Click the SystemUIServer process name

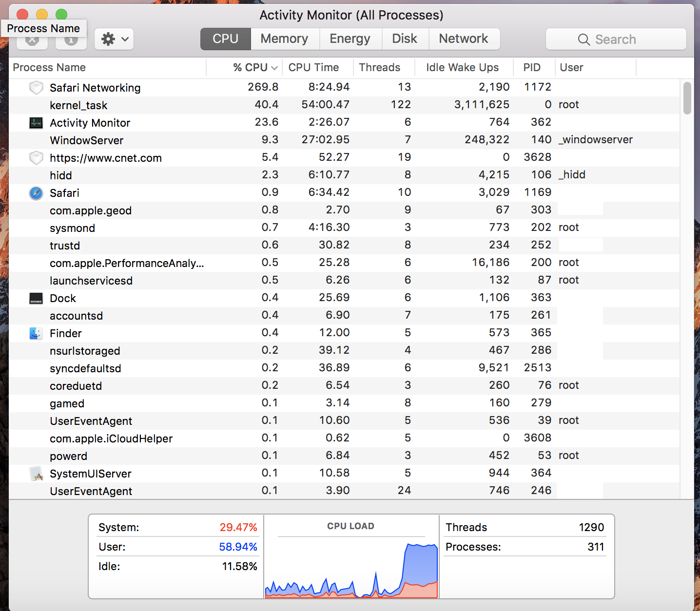(x=91, y=474)
